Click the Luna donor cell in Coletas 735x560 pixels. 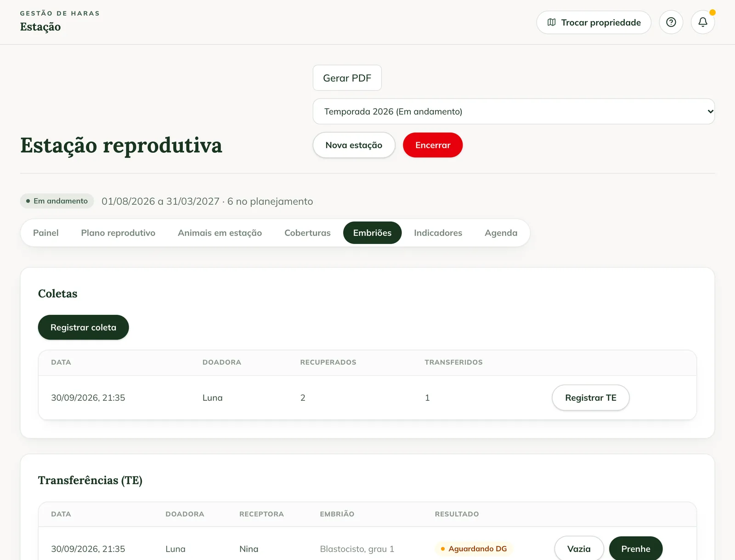tap(212, 398)
